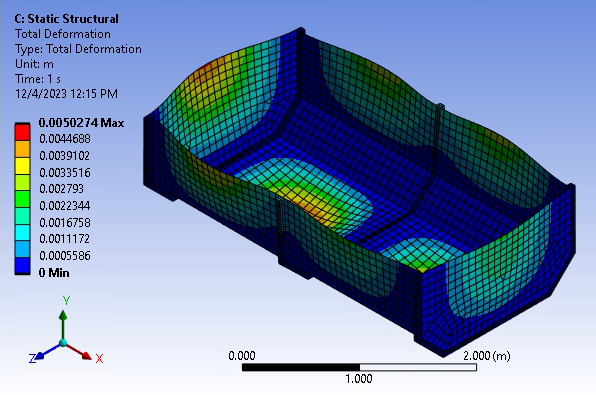Select the '0.0050274 Max' legend value
The width and height of the screenshot is (596, 395).
pos(81,123)
